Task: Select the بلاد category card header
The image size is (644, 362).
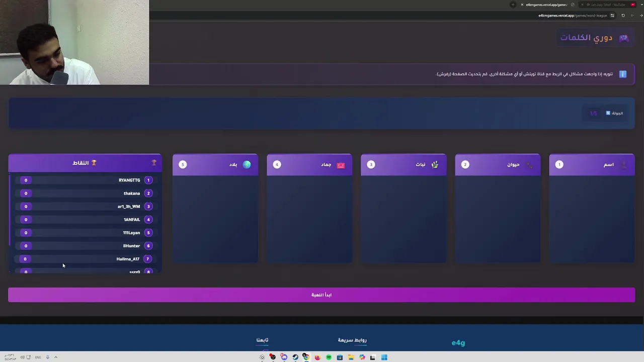Action: click(215, 164)
